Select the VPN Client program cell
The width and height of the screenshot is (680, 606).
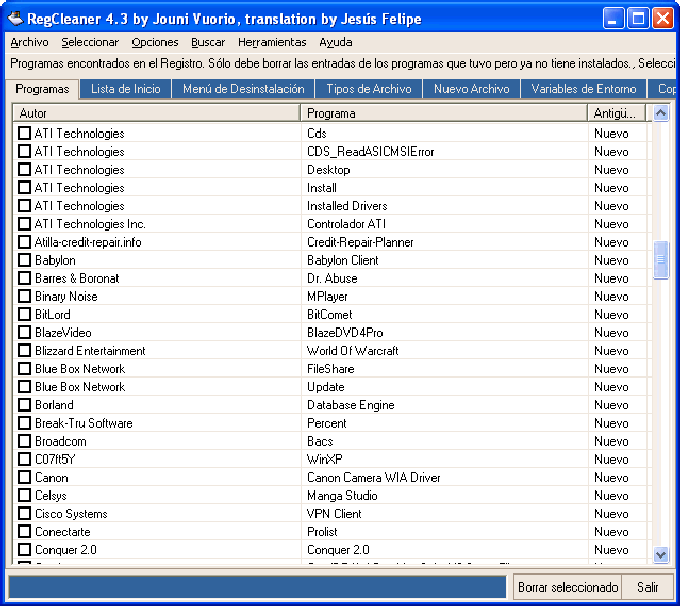point(334,514)
